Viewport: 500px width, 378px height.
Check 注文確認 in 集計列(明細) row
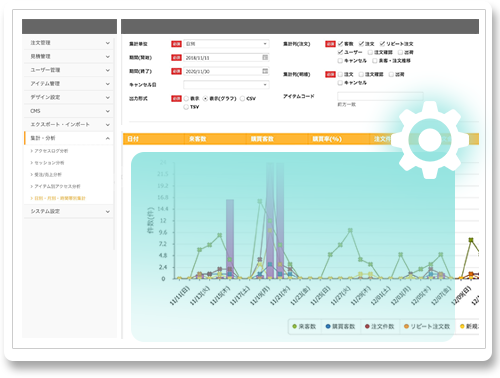click(361, 74)
